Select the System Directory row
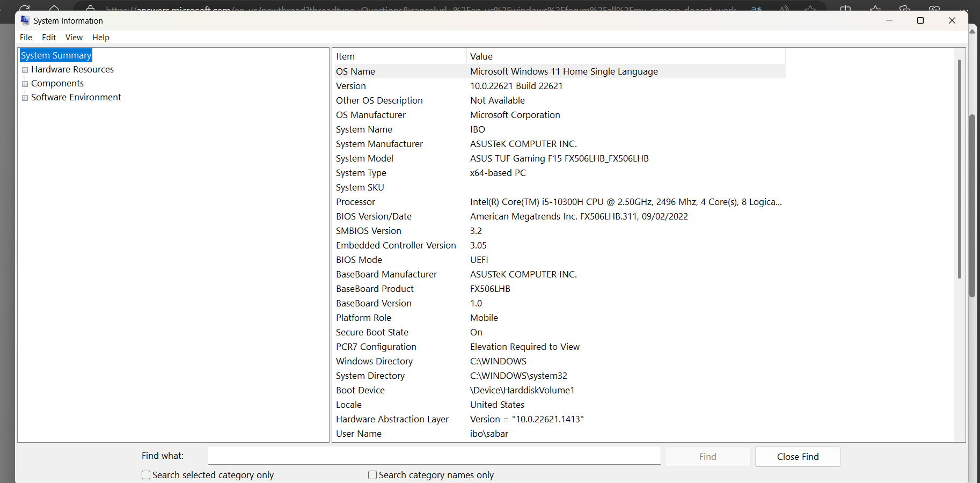This screenshot has height=483, width=980. (x=560, y=376)
